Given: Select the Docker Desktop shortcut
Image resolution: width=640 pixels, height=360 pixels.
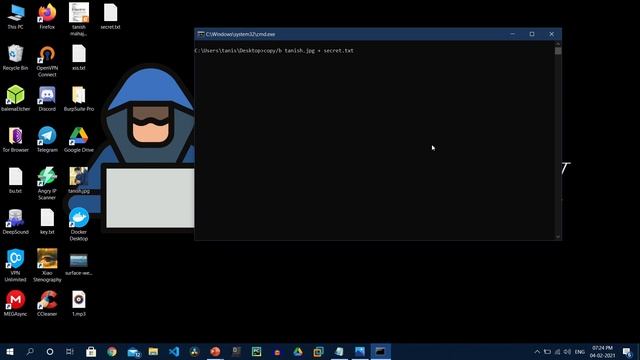Looking at the screenshot, I should click(x=79, y=224).
